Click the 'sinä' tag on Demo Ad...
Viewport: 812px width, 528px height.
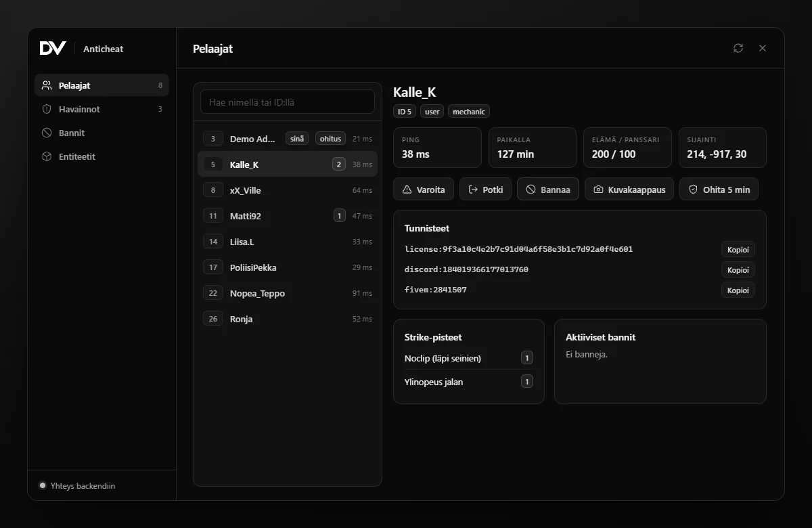[x=297, y=139]
